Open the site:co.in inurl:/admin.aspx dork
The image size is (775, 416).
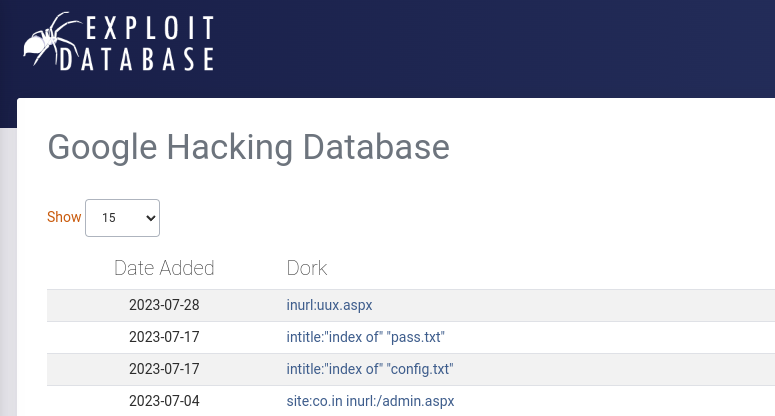[x=370, y=401]
